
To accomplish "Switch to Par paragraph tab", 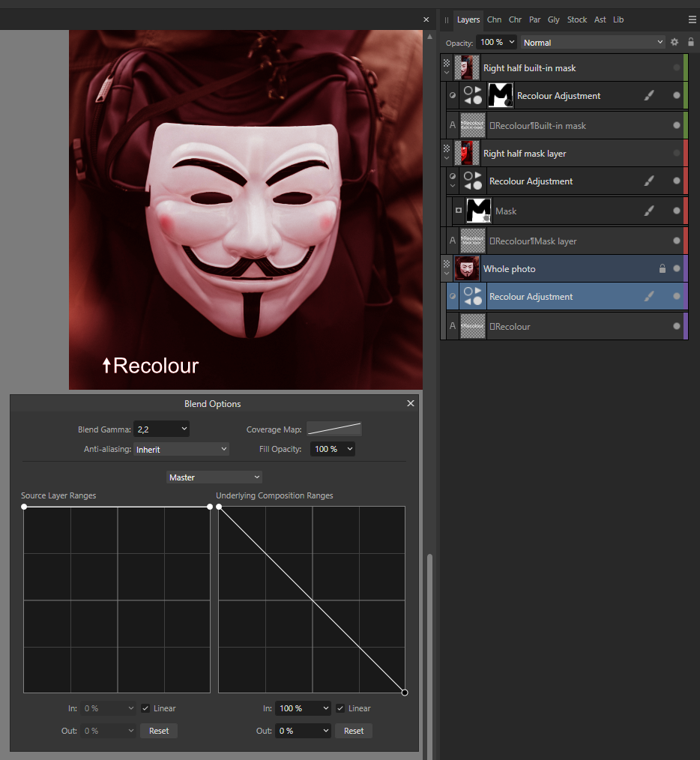I will click(534, 20).
